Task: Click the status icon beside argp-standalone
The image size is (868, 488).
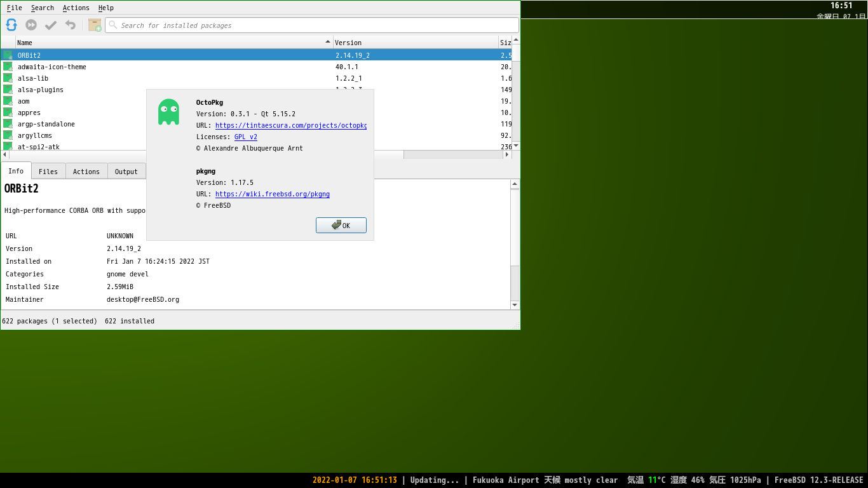Action: 8,124
